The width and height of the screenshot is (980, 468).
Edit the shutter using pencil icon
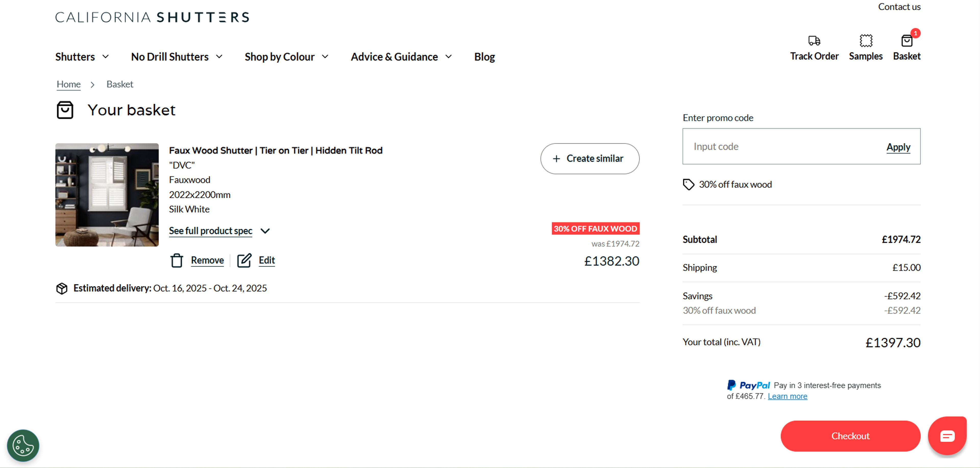pyautogui.click(x=244, y=261)
